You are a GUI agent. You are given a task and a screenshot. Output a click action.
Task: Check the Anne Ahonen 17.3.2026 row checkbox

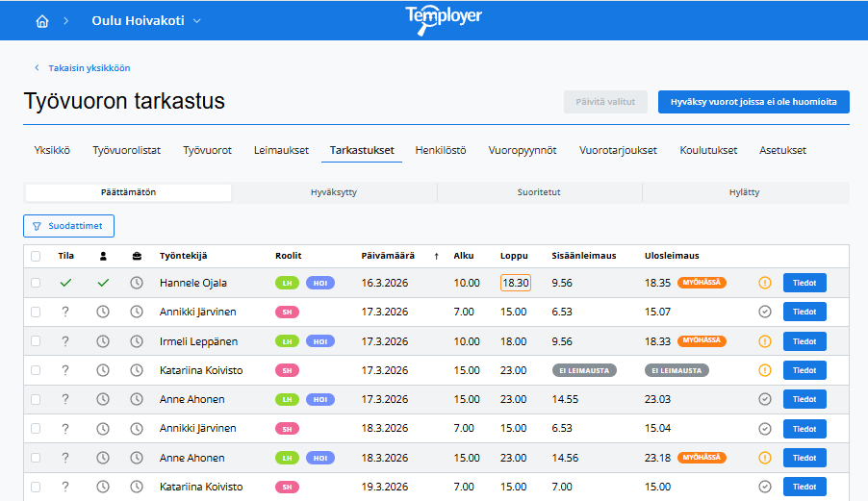pos(36,399)
